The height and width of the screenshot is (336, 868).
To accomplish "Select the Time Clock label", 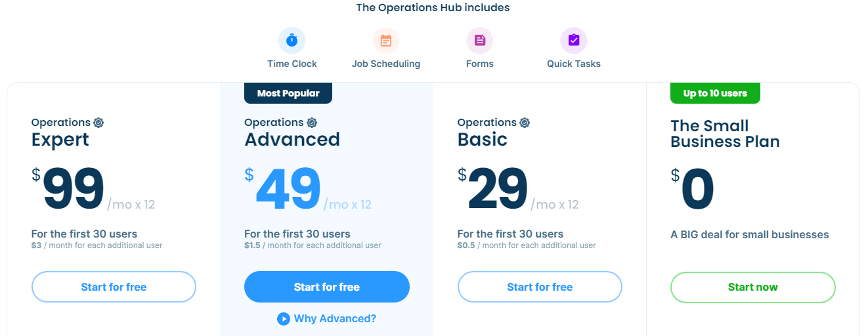I will [x=292, y=64].
